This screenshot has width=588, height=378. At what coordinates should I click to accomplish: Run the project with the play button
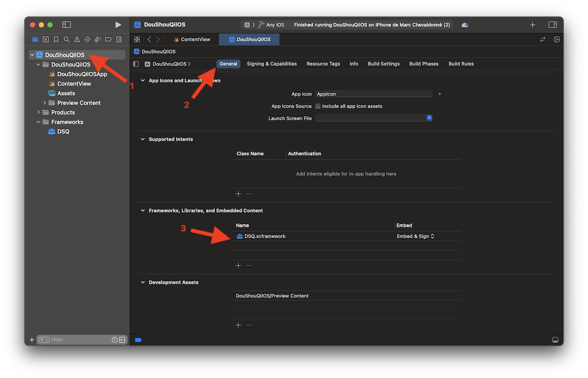tap(118, 25)
